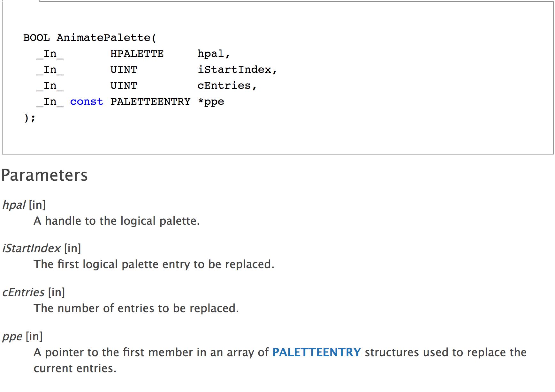Image resolution: width=555 pixels, height=392 pixels.
Task: Click the HPALETTE type in the code
Action: point(137,54)
